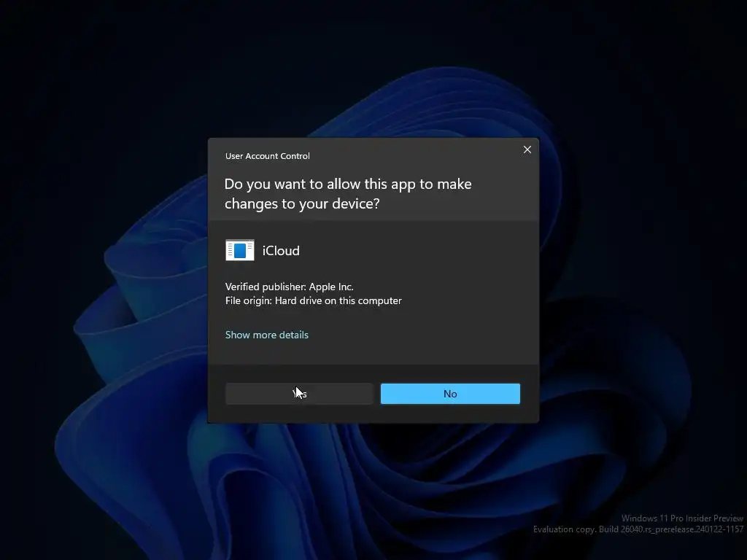
Task: Click the 'User Account Control' title text
Action: [x=267, y=156]
